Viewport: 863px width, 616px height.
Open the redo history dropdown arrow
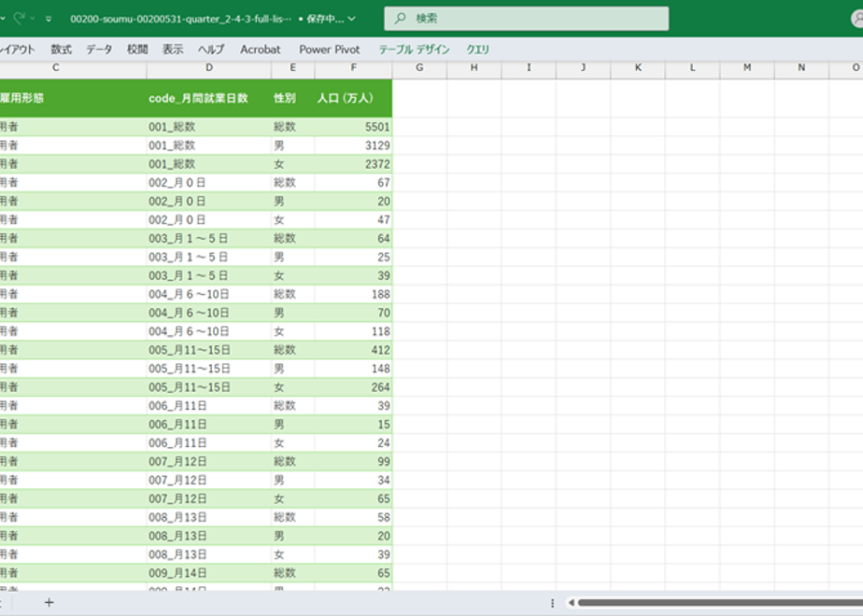(x=33, y=19)
